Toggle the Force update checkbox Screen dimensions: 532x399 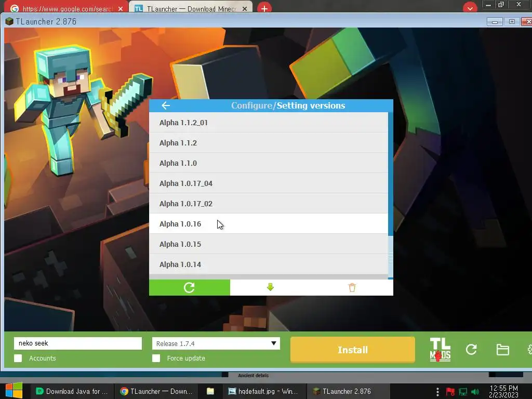pyautogui.click(x=156, y=358)
